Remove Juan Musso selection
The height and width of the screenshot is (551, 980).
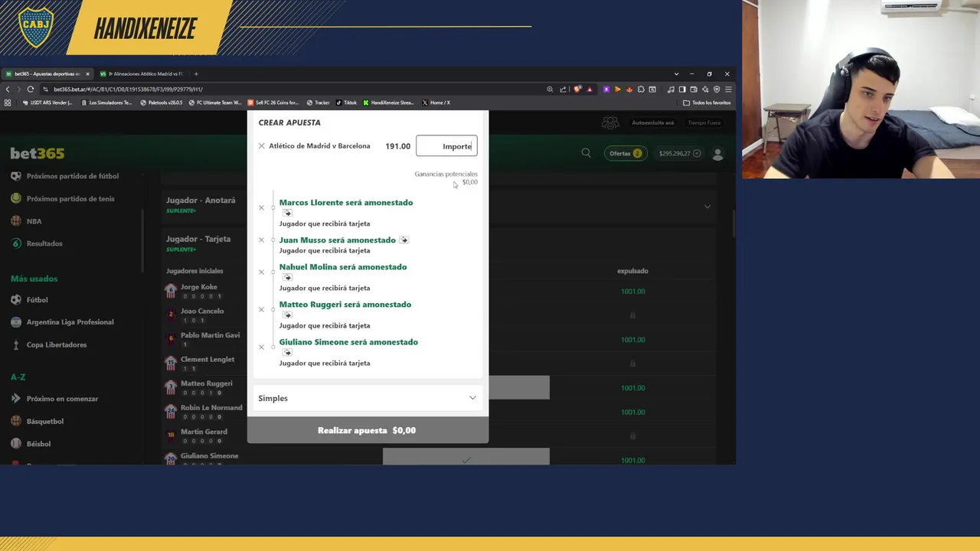pyautogui.click(x=261, y=240)
